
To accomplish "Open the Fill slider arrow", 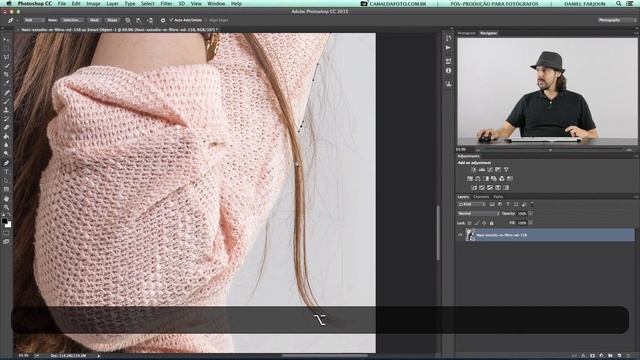I will pyautogui.click(x=531, y=223).
